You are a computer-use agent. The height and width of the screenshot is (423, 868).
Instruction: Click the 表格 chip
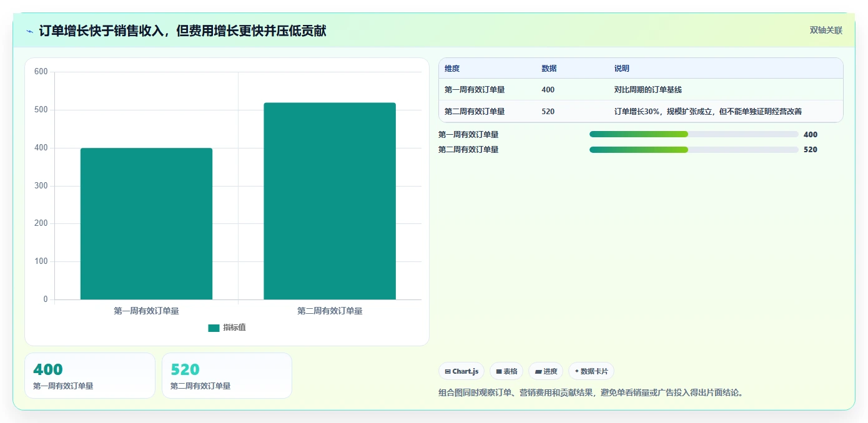coord(506,371)
